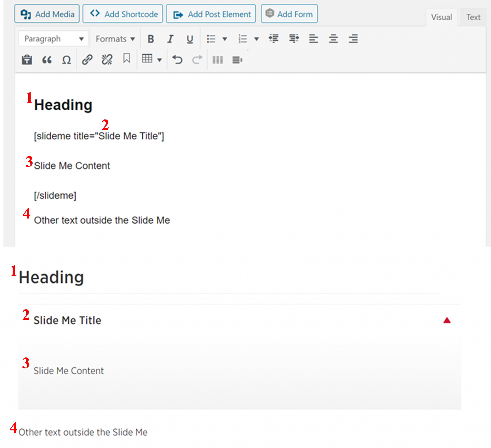
Task: Align text to the left
Action: [x=313, y=39]
